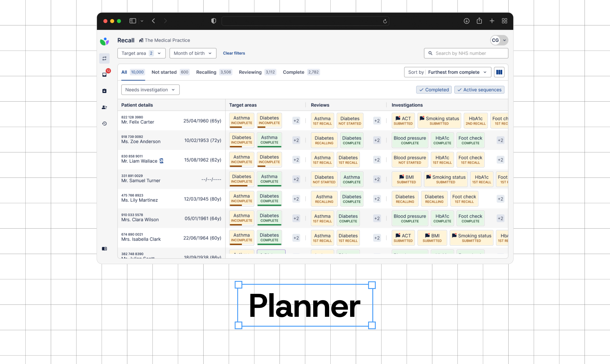This screenshot has height=364, width=610.
Task: Open the Recall sidebar icon
Action: tap(104, 58)
